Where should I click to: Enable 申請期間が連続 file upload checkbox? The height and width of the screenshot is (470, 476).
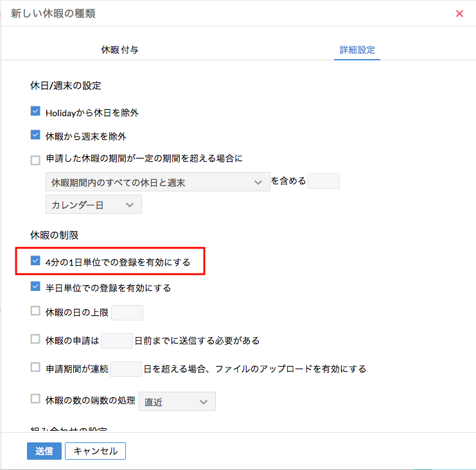35,368
